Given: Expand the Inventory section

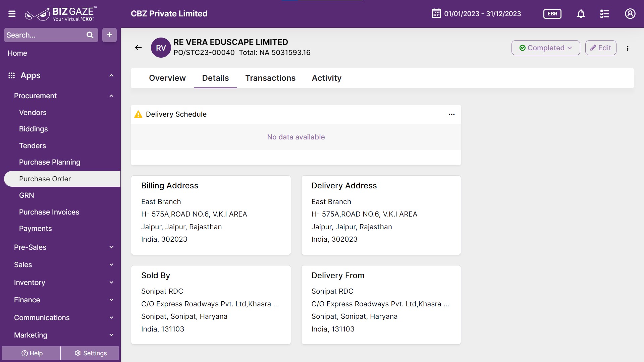Looking at the screenshot, I should [x=111, y=283].
